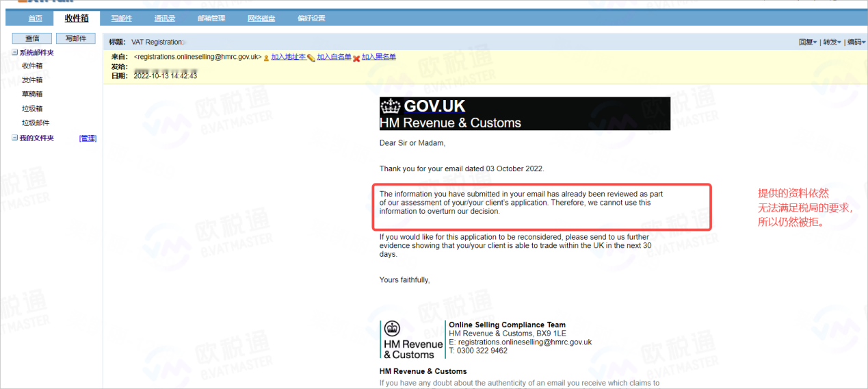
Task: Open the 草稿箱 drafts folder
Action: [32, 94]
